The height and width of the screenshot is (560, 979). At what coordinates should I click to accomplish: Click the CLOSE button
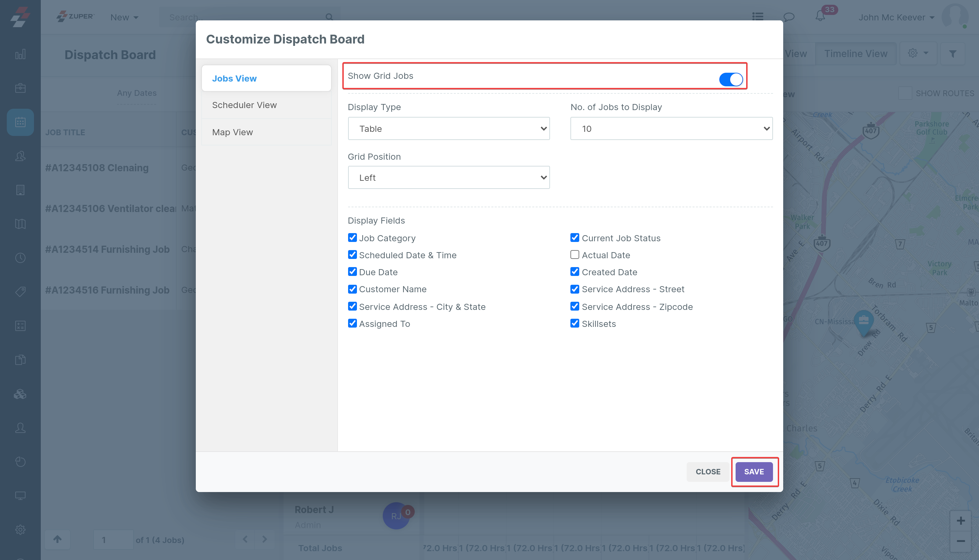pyautogui.click(x=707, y=472)
